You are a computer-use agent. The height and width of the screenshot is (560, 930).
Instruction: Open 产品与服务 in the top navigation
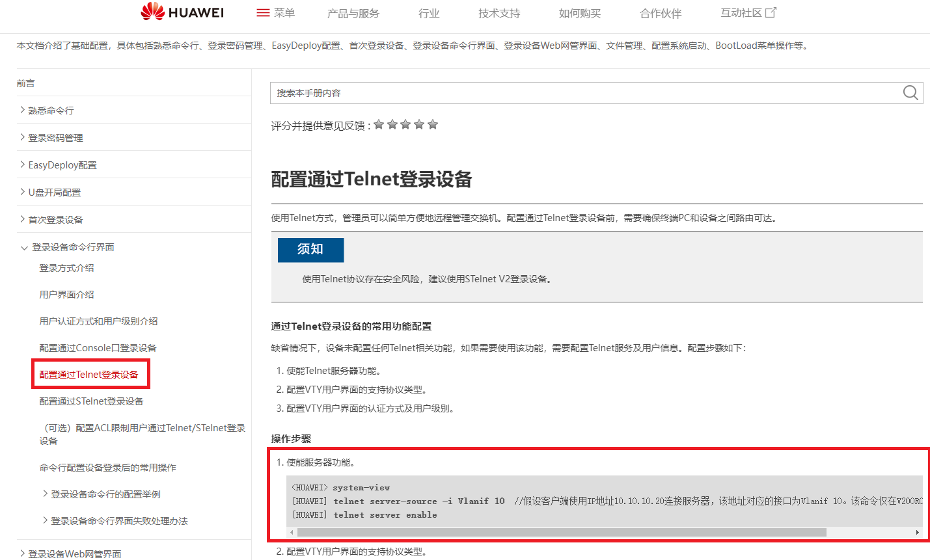coord(353,13)
